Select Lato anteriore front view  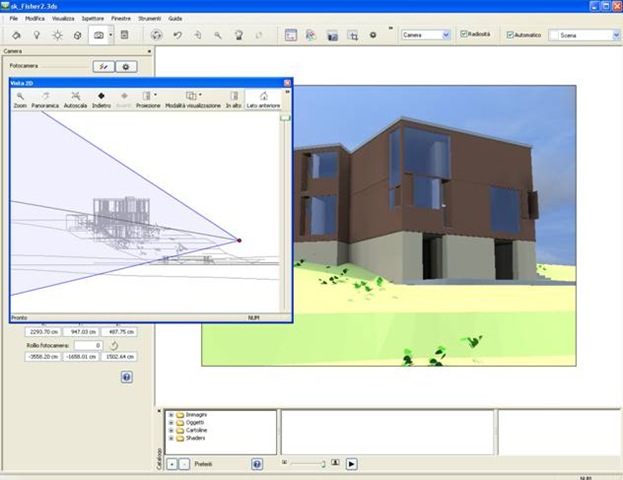[263, 98]
